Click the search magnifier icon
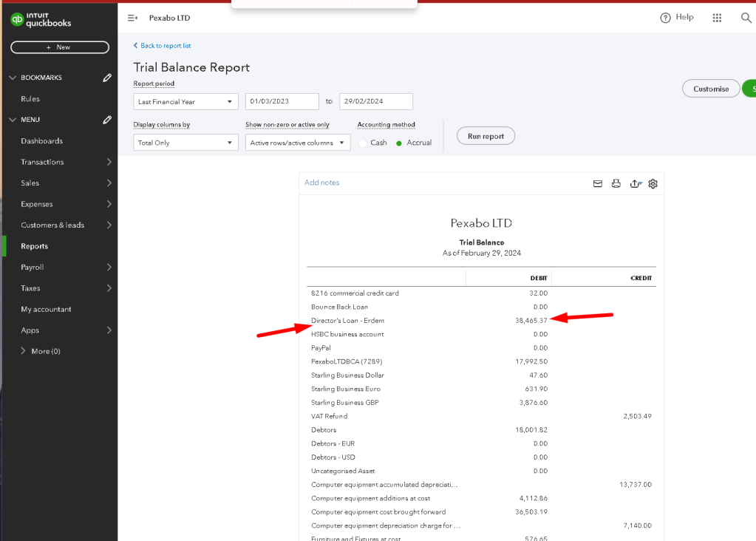This screenshot has height=541, width=756. coord(746,18)
